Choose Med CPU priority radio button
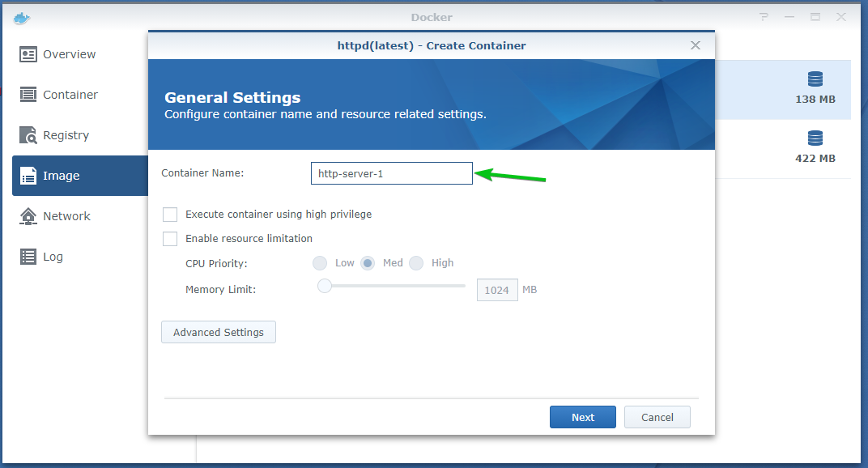Viewport: 868px width, 468px height. pos(368,263)
